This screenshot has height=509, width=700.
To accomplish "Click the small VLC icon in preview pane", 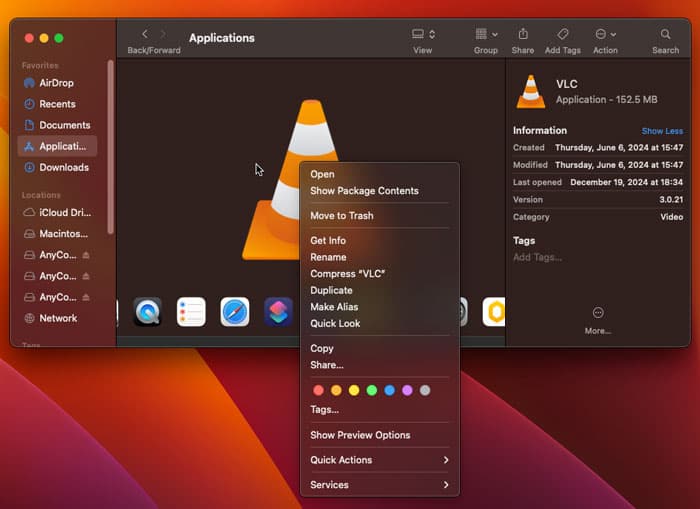I will click(x=531, y=92).
